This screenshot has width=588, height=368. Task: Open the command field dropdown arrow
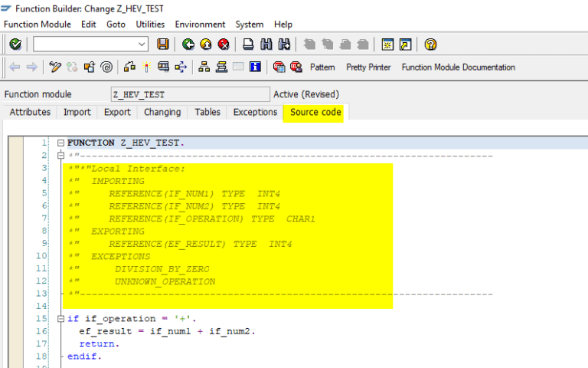[x=142, y=44]
